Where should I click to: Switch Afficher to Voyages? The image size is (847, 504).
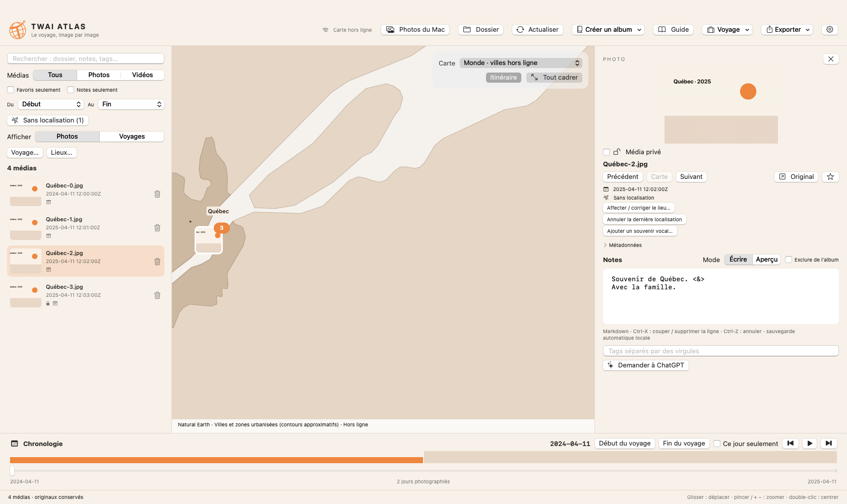132,137
